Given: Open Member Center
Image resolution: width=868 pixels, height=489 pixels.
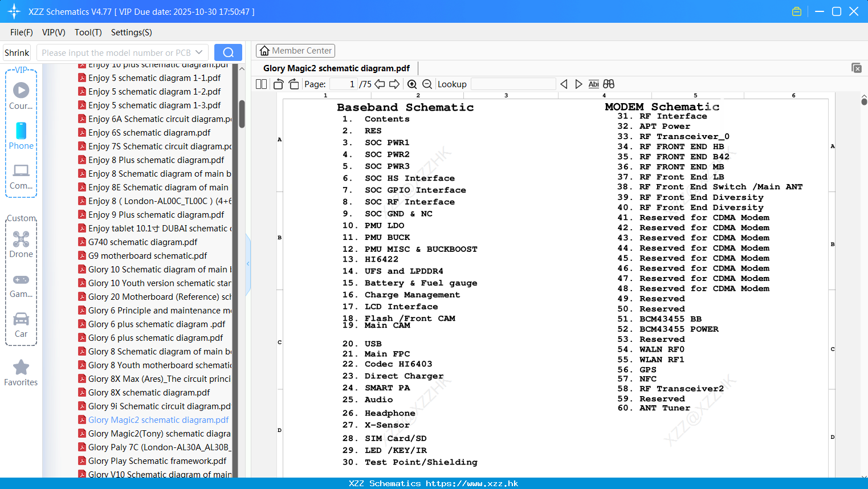Looking at the screenshot, I should 295,51.
